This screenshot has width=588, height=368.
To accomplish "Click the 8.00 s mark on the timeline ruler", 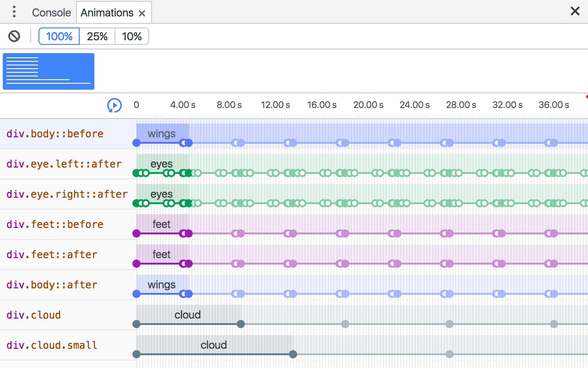I will 229,105.
